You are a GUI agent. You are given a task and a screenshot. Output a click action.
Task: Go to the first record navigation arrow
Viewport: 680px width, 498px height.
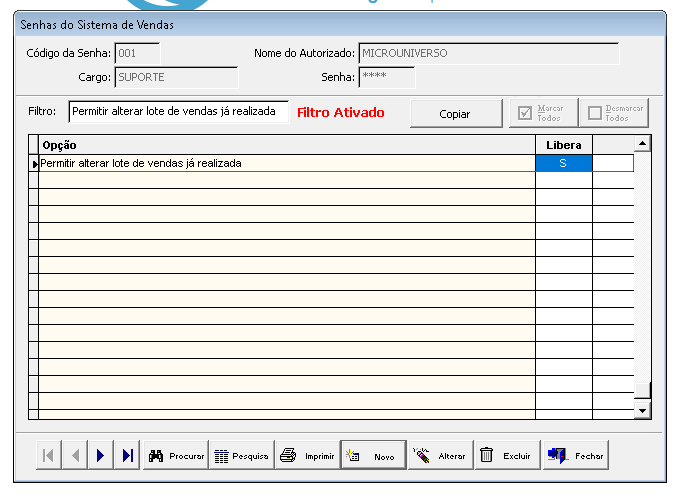(48, 456)
